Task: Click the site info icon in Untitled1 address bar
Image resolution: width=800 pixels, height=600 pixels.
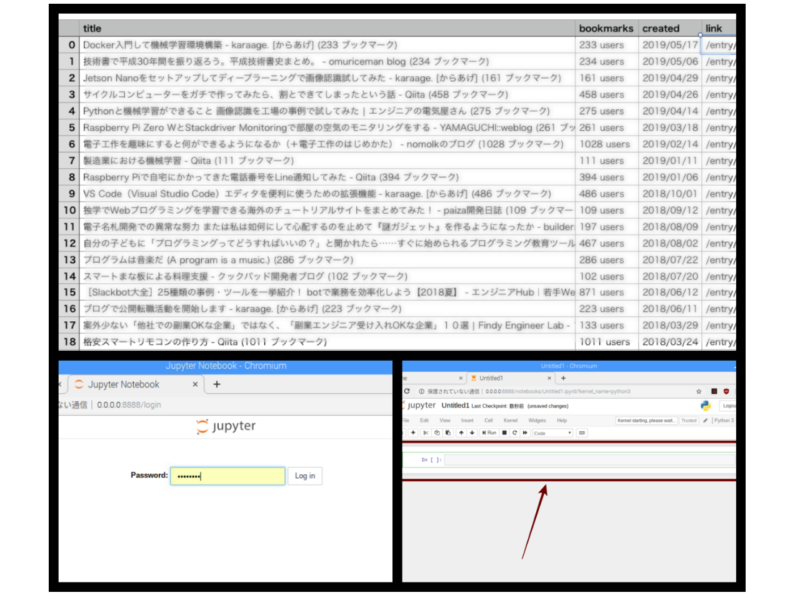Action: [x=421, y=391]
